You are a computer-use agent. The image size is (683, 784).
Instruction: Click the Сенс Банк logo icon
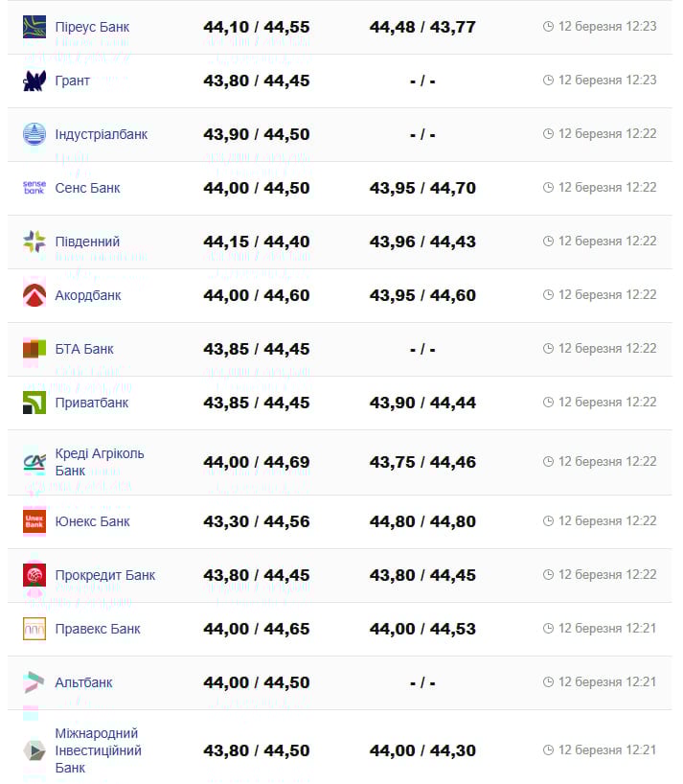34,188
